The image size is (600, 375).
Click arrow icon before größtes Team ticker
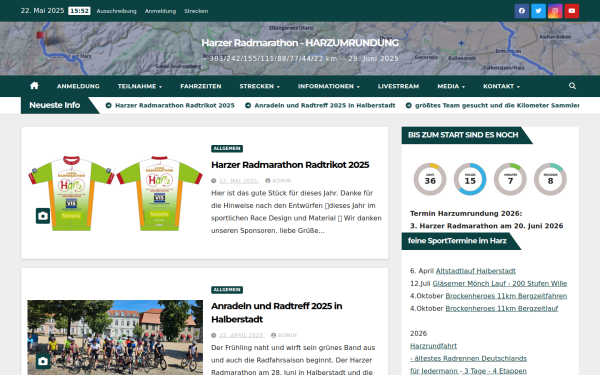coord(409,105)
